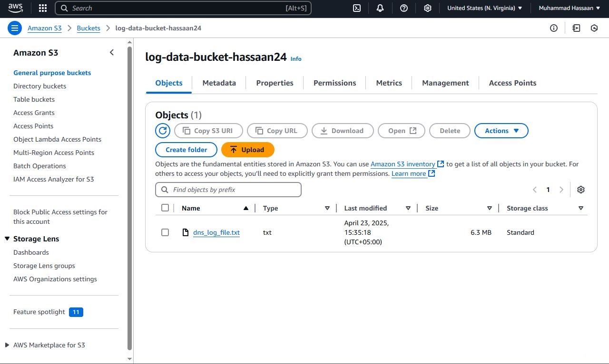The width and height of the screenshot is (609, 364).
Task: Go to next page of objects
Action: coord(561,190)
